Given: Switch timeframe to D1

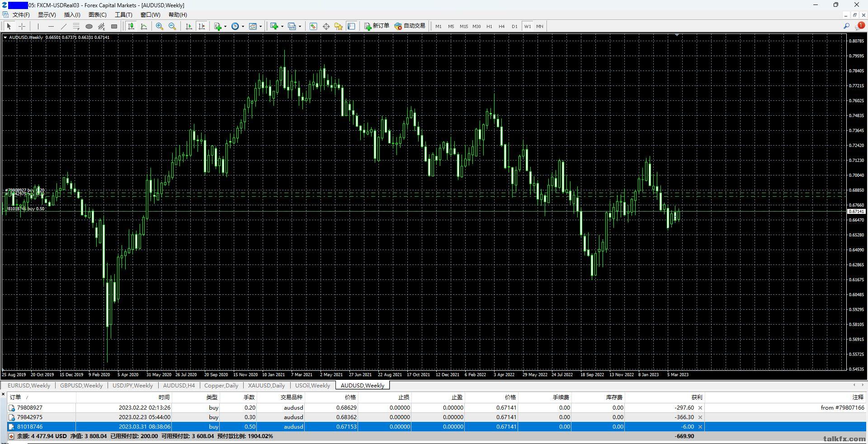Looking at the screenshot, I should point(514,26).
